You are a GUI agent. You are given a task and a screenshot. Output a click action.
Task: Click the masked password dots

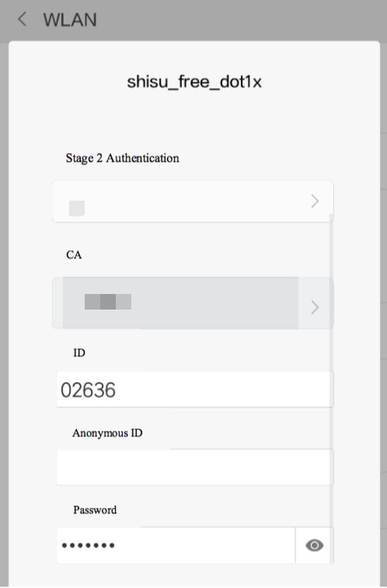tap(88, 546)
